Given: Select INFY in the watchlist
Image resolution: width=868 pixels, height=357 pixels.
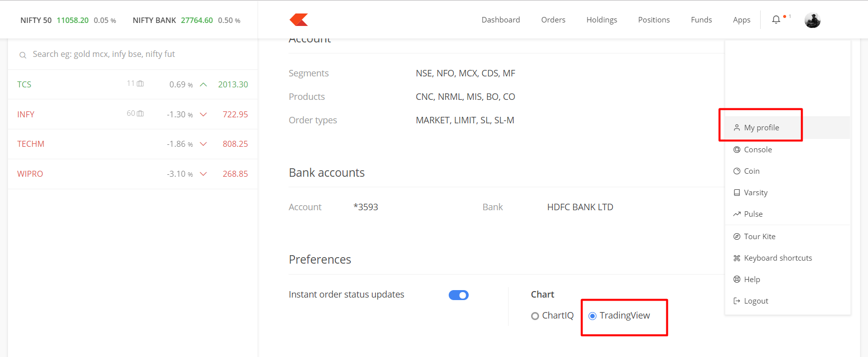Looking at the screenshot, I should coord(133,114).
